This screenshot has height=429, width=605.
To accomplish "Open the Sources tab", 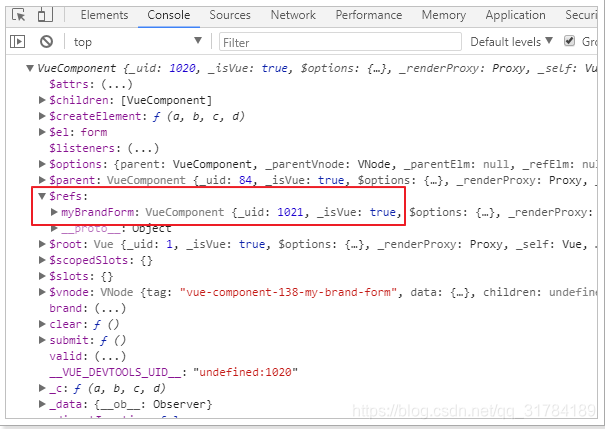I will [x=230, y=15].
